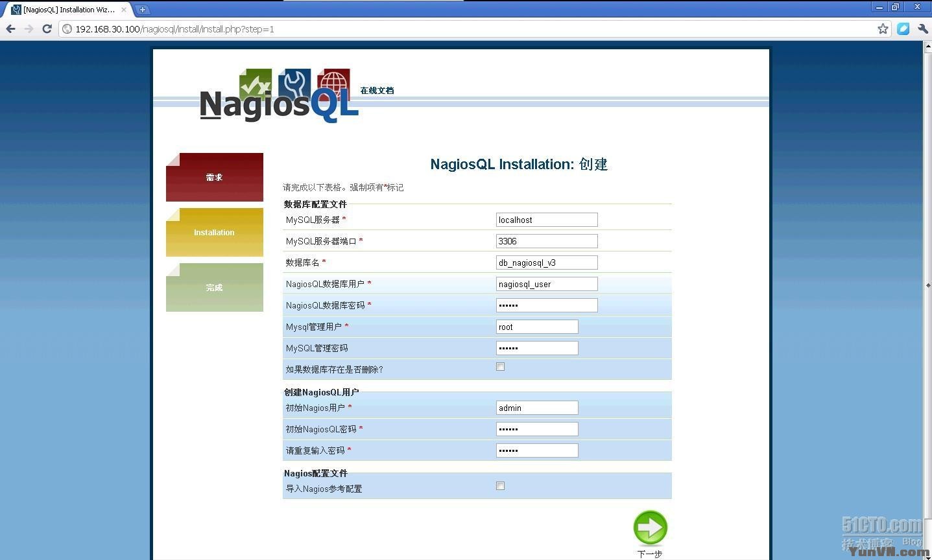This screenshot has width=932, height=560.
Task: Click the MySQL管理密码 password field
Action: (537, 348)
